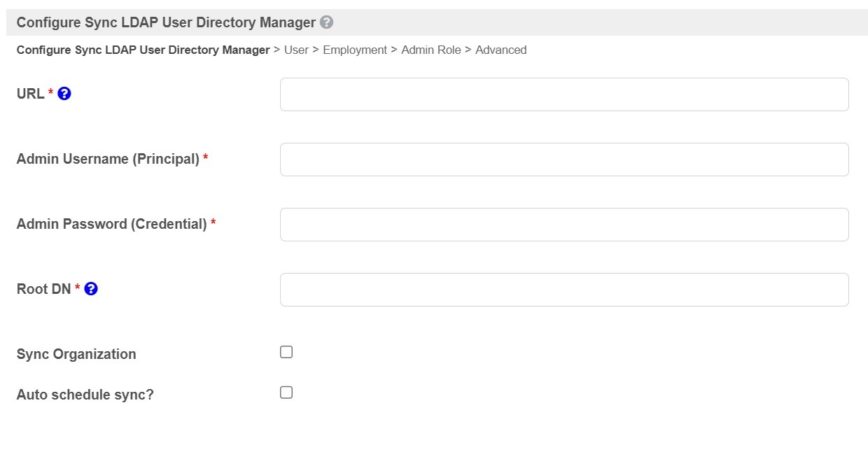Click the Sync Organization label text
This screenshot has height=452, width=868.
(76, 354)
